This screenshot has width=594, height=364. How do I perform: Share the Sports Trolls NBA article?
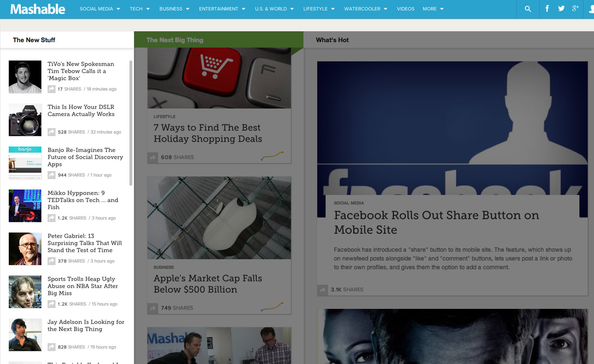[x=51, y=304]
